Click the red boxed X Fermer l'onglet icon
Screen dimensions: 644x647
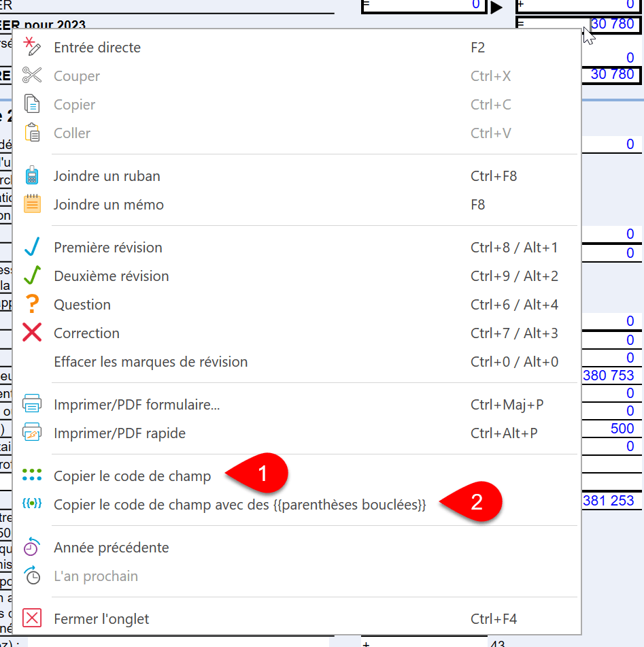tap(32, 618)
